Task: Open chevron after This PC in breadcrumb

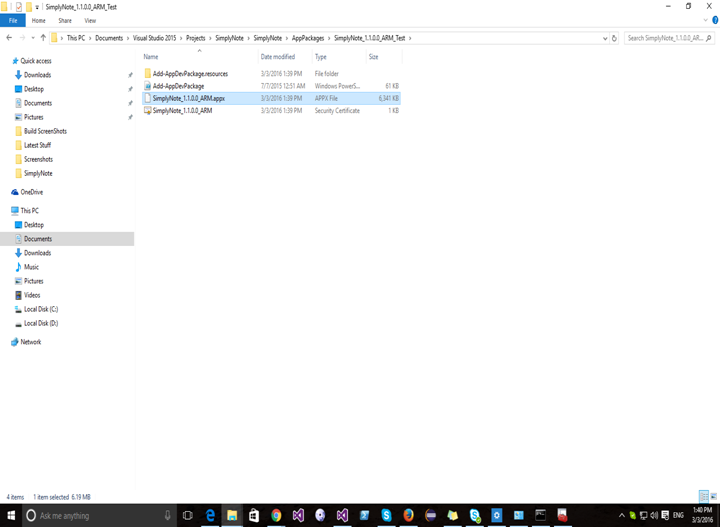Action: 90,38
